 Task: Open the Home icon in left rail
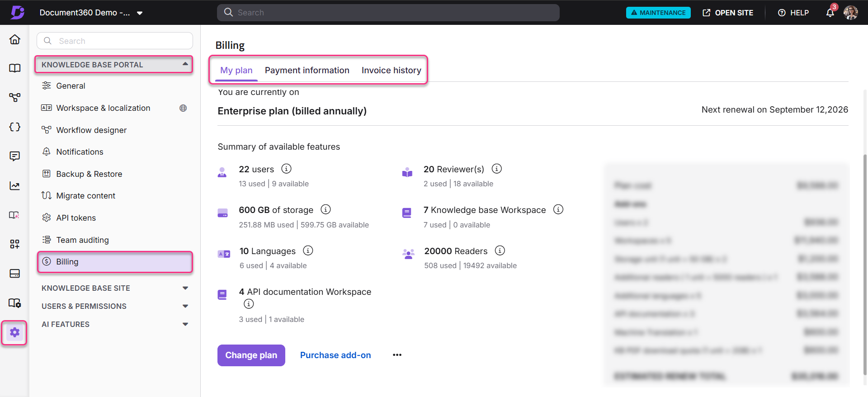[x=15, y=39]
